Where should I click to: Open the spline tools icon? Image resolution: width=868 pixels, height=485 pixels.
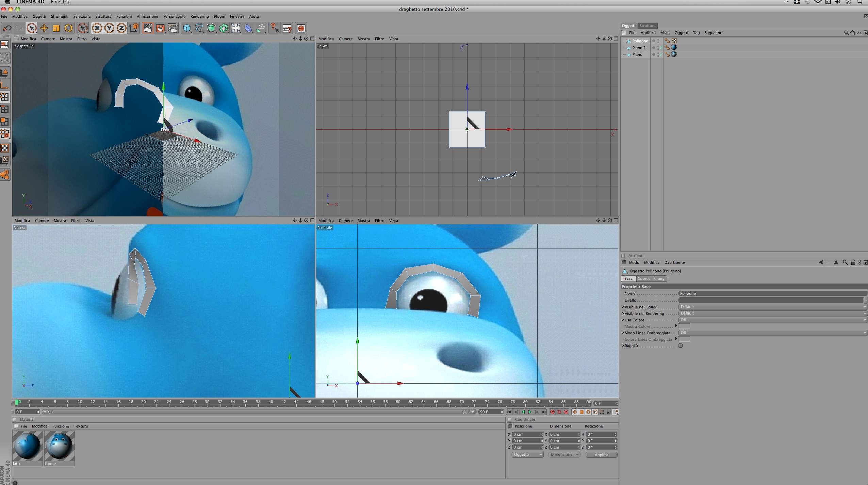(x=199, y=28)
